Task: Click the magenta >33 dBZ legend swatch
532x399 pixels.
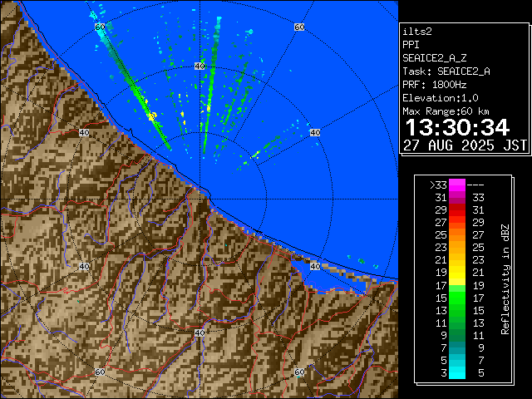Action: 457,185
